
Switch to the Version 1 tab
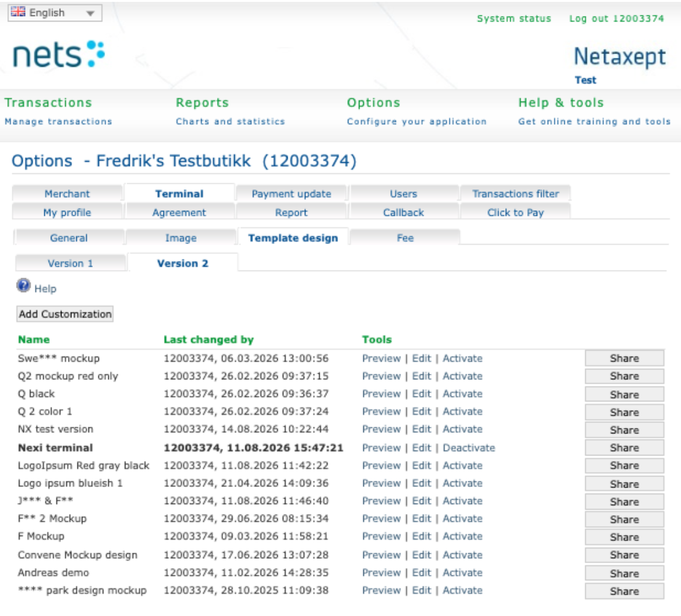[x=70, y=263]
